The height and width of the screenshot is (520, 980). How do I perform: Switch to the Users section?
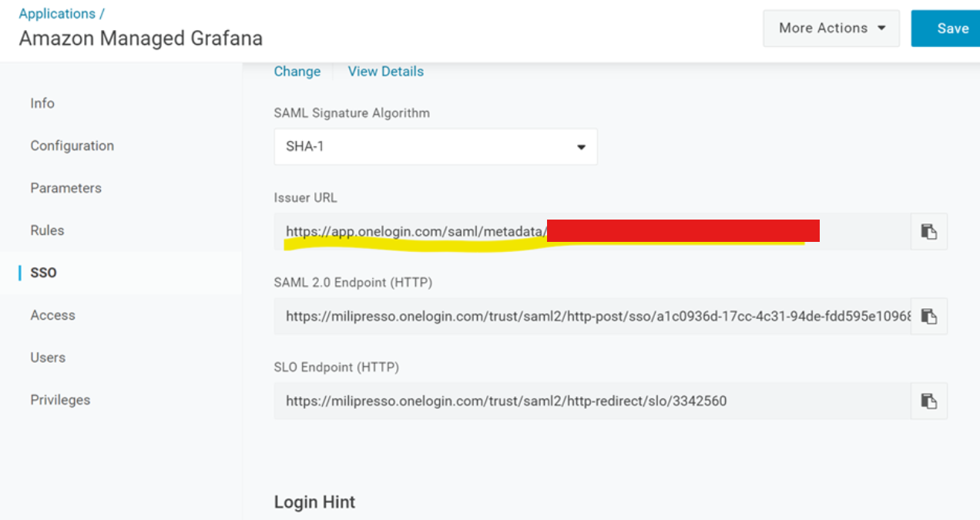pyautogui.click(x=48, y=357)
